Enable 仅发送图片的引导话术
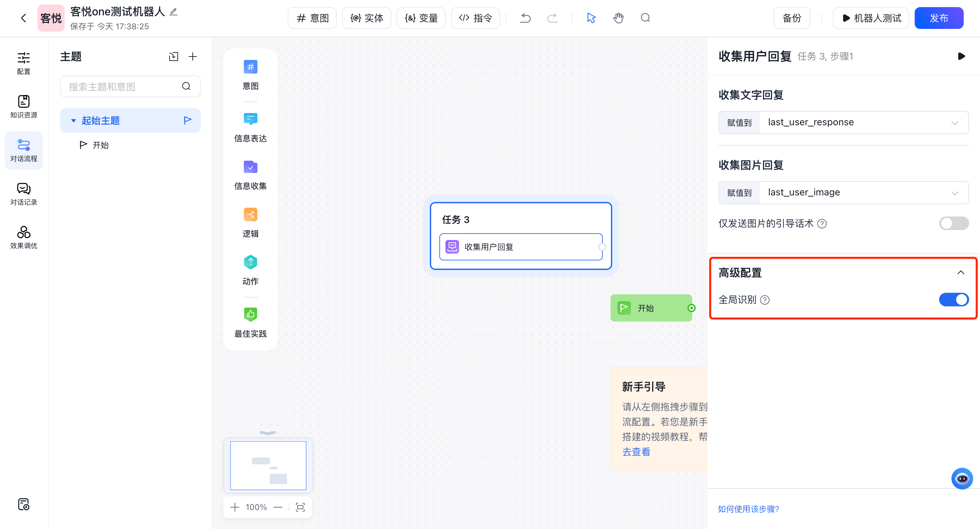This screenshot has width=980, height=529. [x=953, y=223]
